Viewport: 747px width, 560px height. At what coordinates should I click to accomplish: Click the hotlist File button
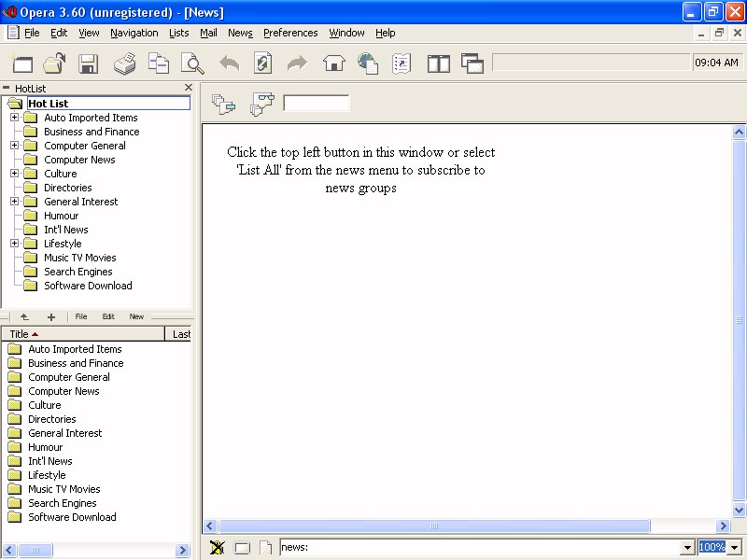[x=81, y=316]
